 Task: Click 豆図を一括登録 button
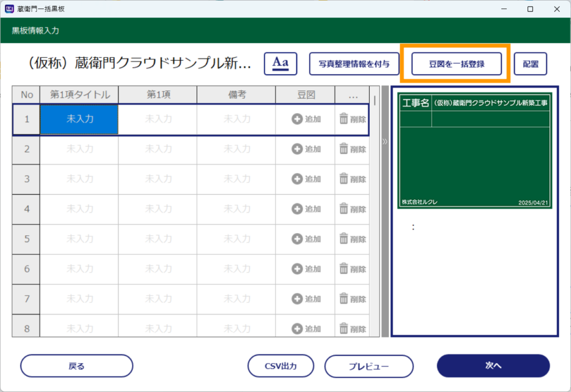click(456, 64)
